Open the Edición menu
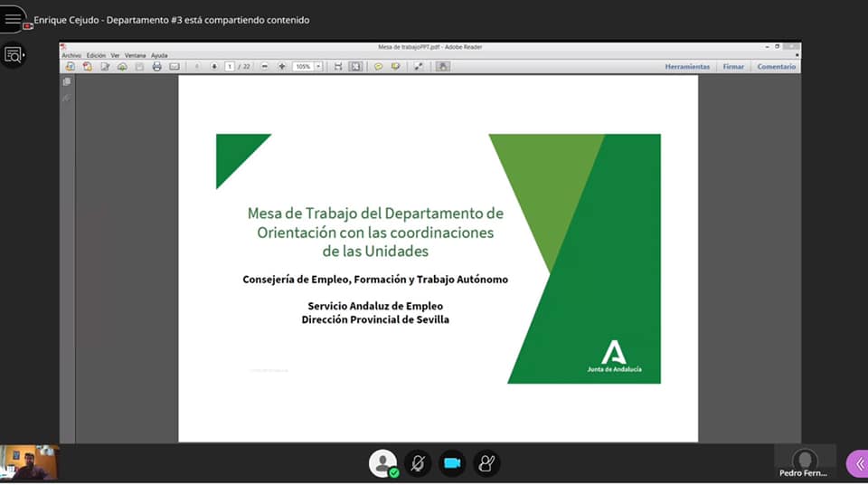This screenshot has height=485, width=868. (96, 55)
